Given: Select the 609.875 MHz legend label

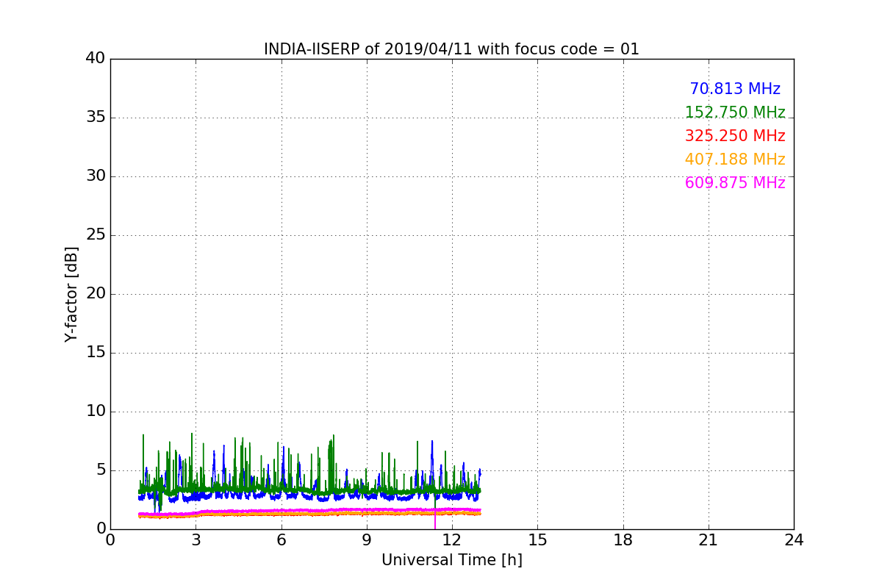Looking at the screenshot, I should point(735,183).
